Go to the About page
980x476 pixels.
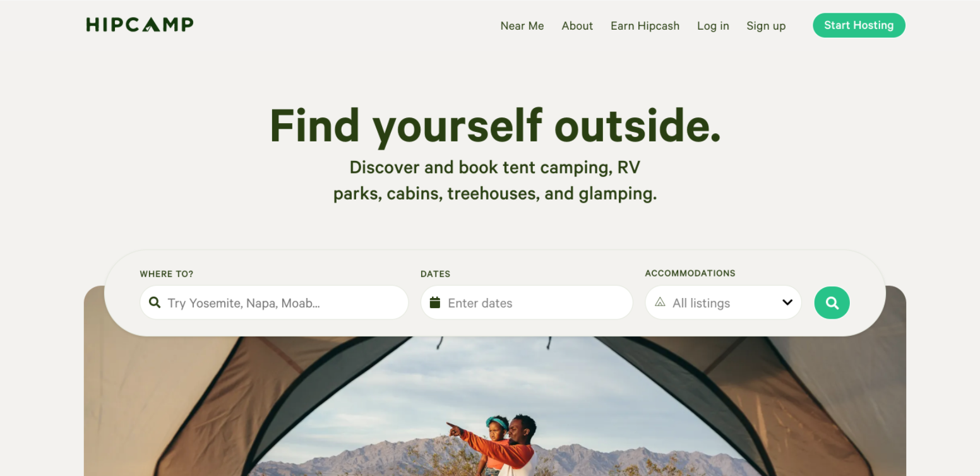(577, 26)
